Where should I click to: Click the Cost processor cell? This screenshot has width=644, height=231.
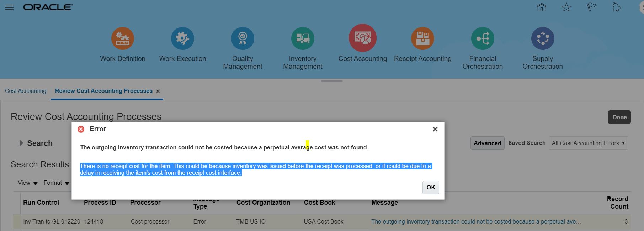pos(150,221)
